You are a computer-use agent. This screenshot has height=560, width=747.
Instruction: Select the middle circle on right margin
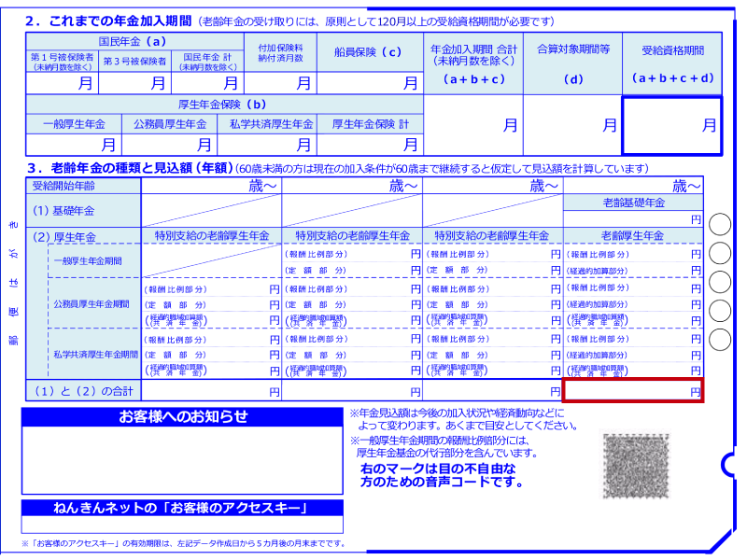tap(721, 282)
